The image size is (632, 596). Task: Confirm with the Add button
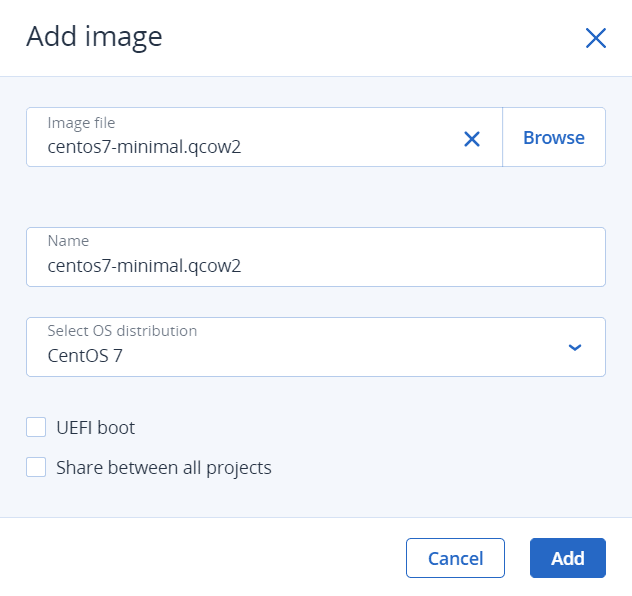pos(568,558)
